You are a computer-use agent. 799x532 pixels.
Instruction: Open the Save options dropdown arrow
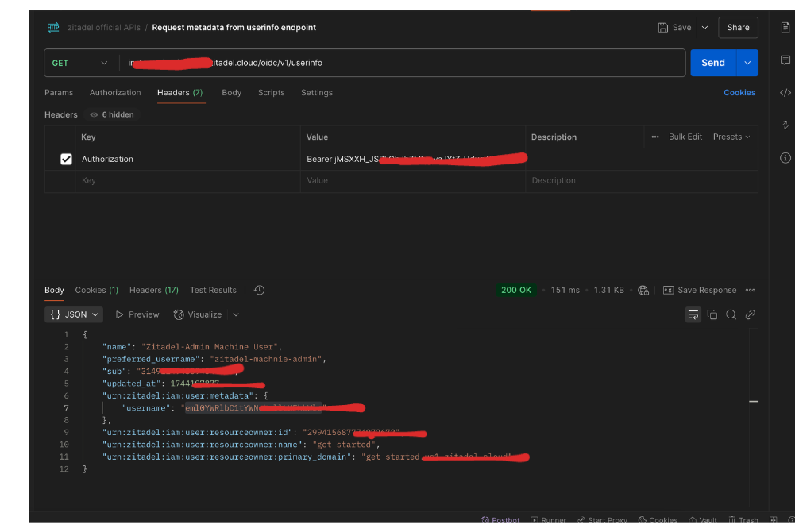coord(704,28)
